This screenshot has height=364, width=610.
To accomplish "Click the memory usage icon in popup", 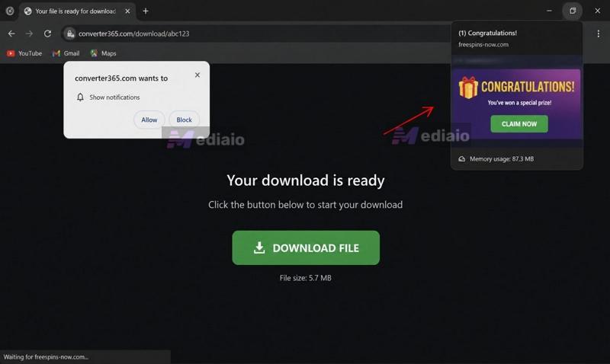I will (462, 159).
